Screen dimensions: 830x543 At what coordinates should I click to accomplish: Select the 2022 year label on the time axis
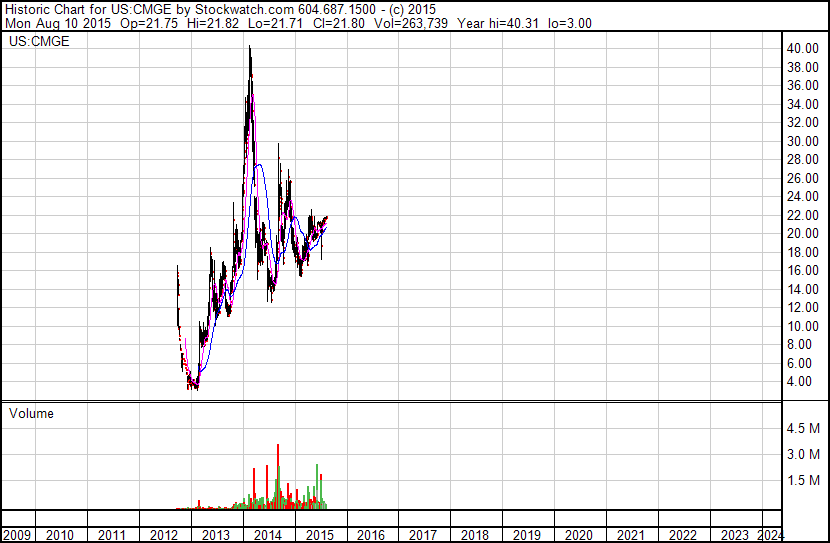[x=682, y=535]
